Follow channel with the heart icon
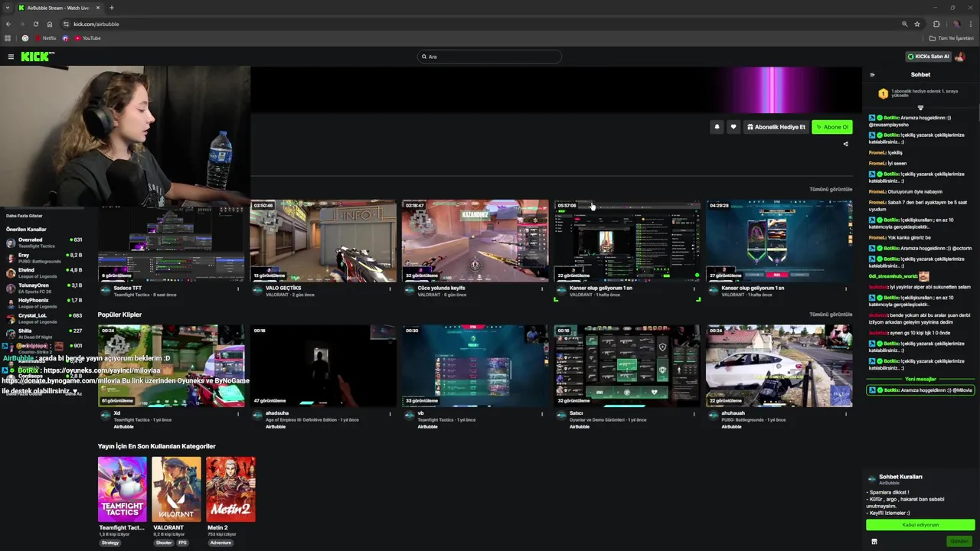The height and width of the screenshot is (551, 980). click(x=733, y=127)
